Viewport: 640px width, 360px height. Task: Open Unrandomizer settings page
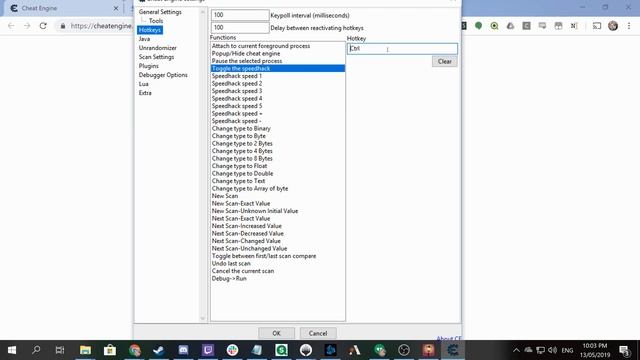(x=158, y=48)
